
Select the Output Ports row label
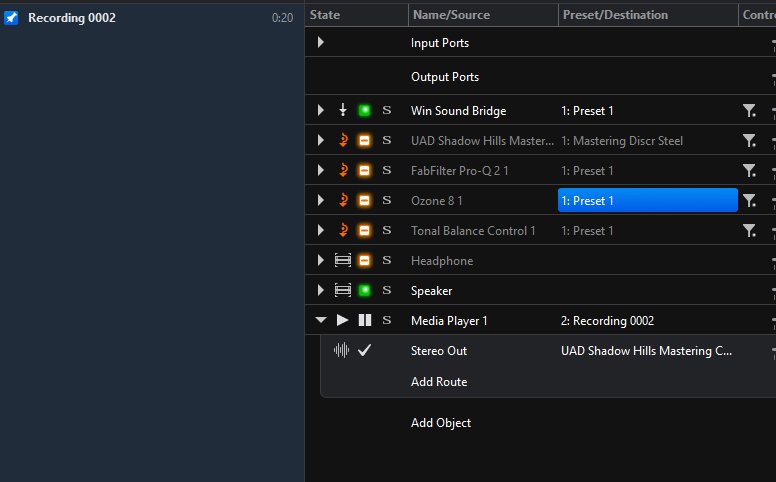pos(445,77)
